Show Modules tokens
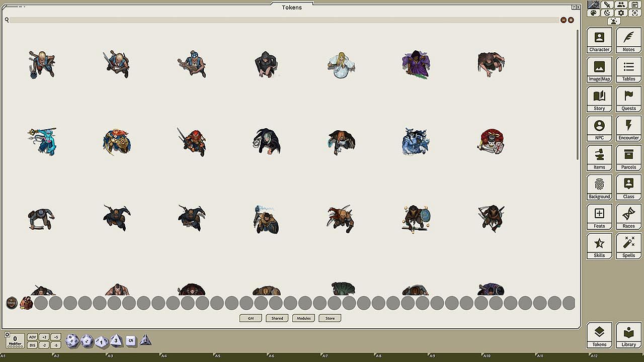644x362 pixels. point(303,318)
